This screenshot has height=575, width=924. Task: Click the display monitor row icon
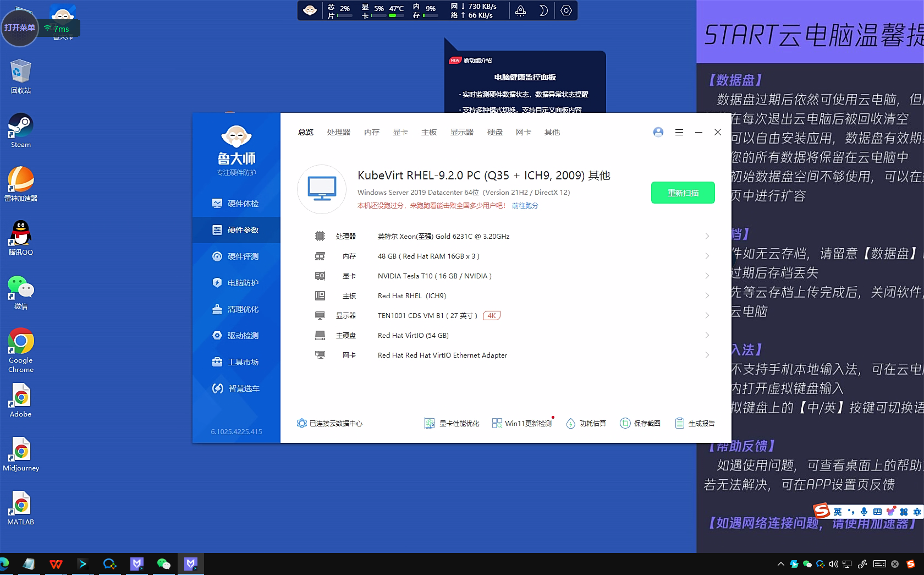tap(320, 316)
